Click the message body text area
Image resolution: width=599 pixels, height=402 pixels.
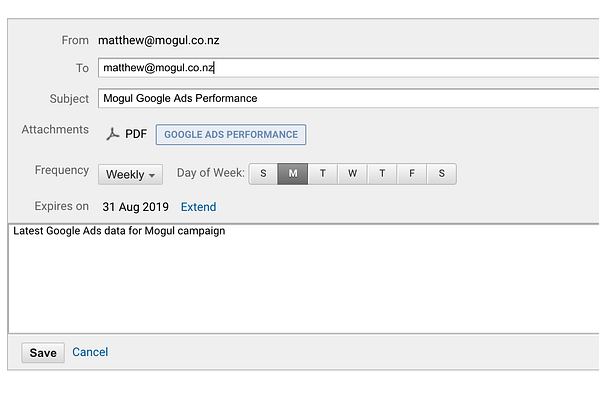[304, 279]
